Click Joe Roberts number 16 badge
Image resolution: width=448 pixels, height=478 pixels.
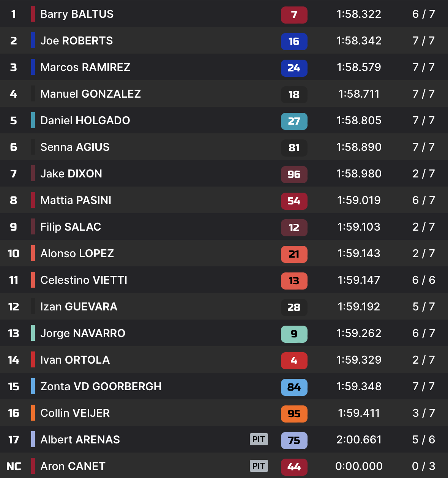294,41
